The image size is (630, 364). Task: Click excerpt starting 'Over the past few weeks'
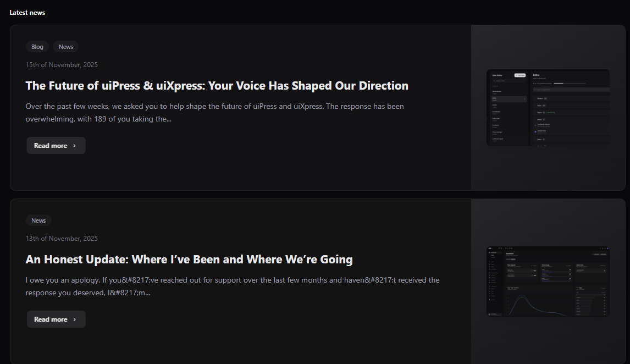215,113
